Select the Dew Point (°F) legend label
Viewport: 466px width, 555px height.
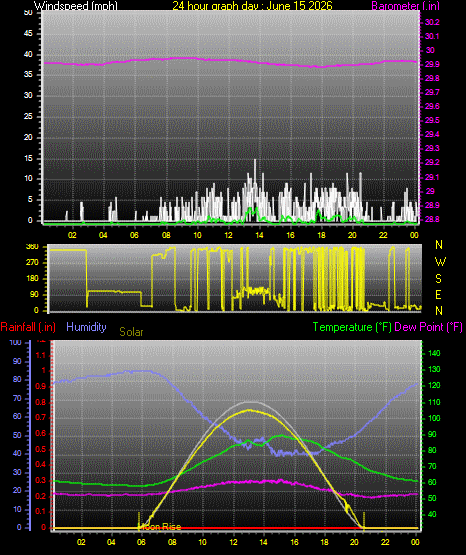pos(428,327)
